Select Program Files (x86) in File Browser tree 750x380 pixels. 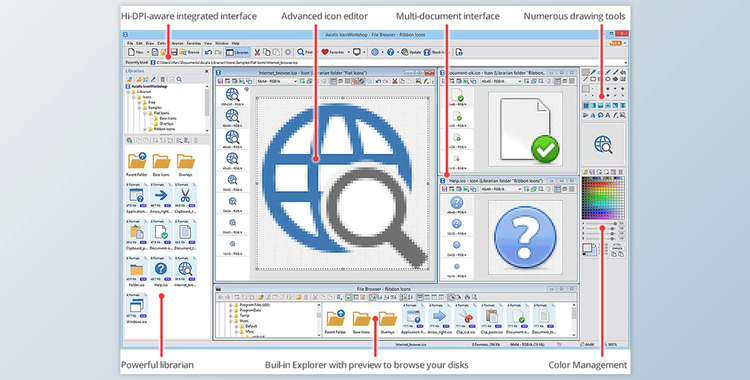pos(254,305)
